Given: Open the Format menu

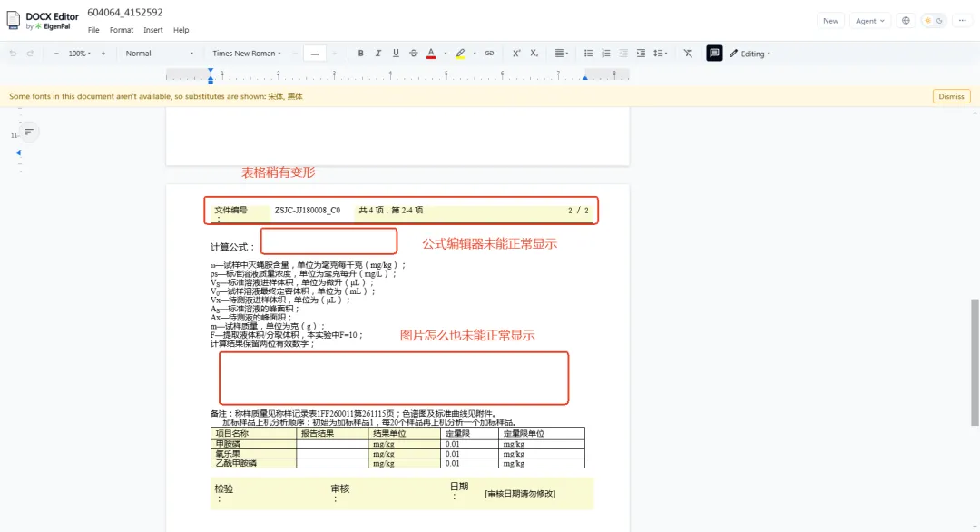Looking at the screenshot, I should [122, 30].
